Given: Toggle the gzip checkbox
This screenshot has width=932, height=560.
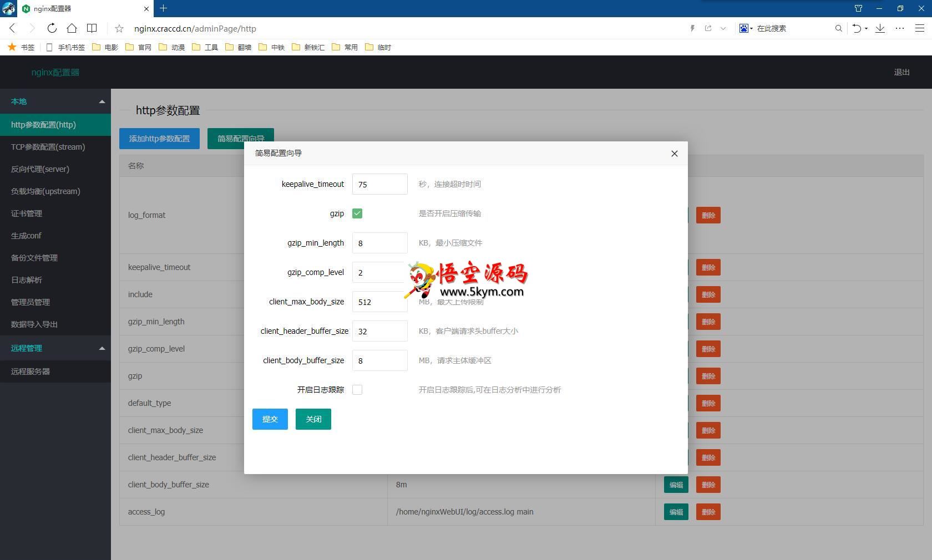Looking at the screenshot, I should coord(357,213).
